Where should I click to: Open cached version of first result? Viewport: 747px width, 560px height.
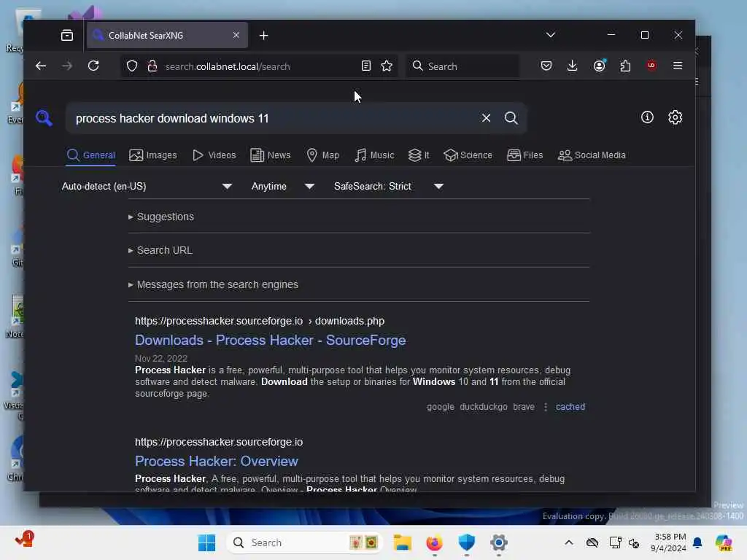[570, 407]
